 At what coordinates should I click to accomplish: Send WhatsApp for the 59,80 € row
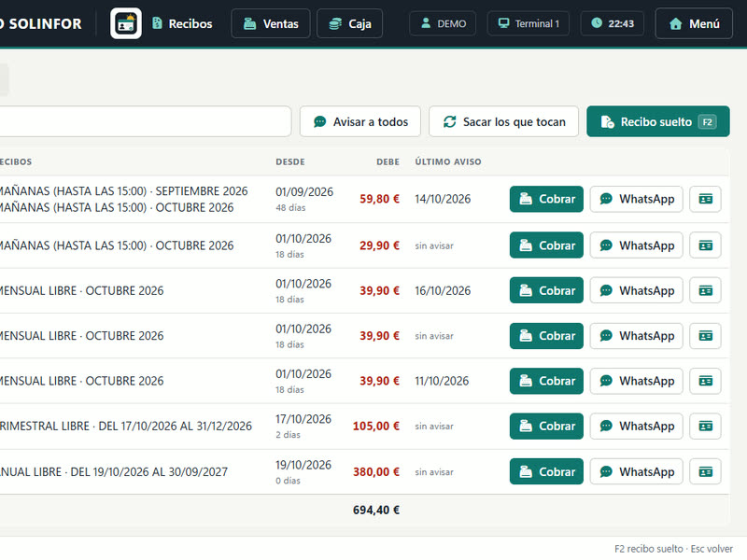point(637,199)
